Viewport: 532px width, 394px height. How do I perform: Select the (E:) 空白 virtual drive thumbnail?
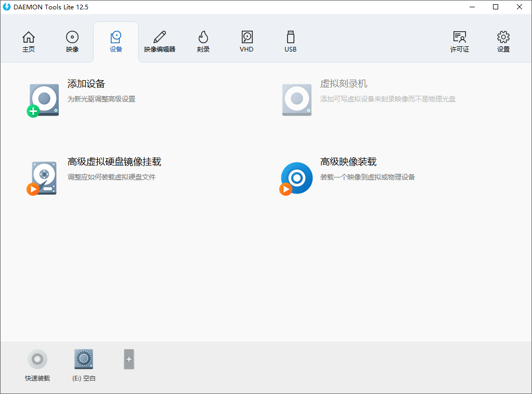83,359
